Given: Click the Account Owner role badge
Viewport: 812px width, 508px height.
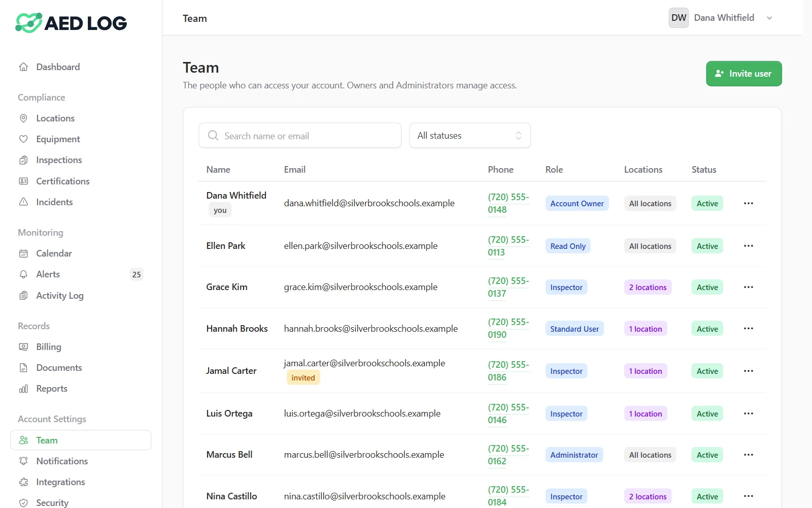Looking at the screenshot, I should (x=577, y=204).
